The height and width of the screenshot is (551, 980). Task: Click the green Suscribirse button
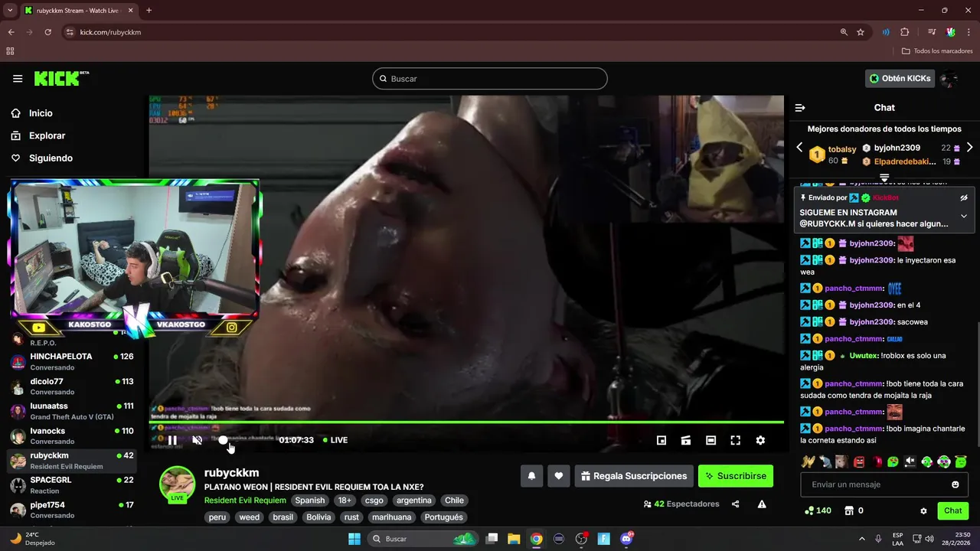pos(736,476)
